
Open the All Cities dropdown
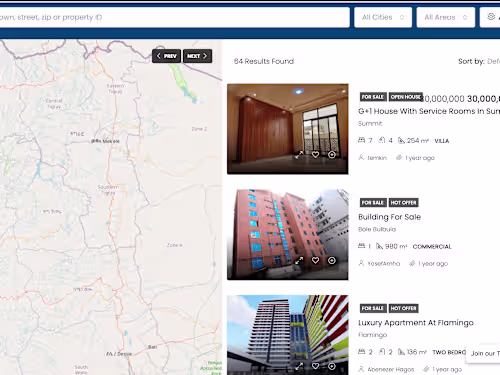[383, 17]
